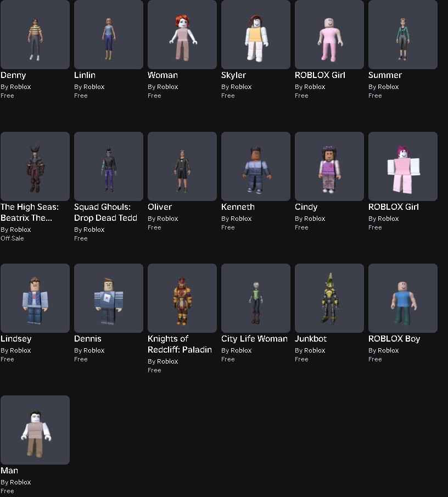The image size is (448, 497).
Task: Click 'Off Sale' label under Beatrix
Action: pos(12,238)
